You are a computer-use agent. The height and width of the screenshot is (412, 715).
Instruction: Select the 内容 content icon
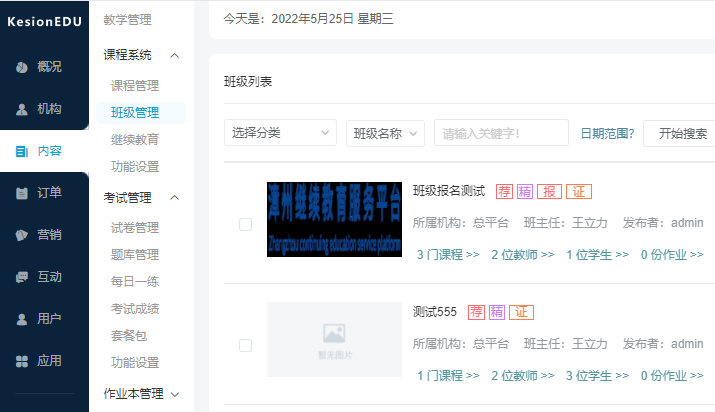tap(22, 151)
